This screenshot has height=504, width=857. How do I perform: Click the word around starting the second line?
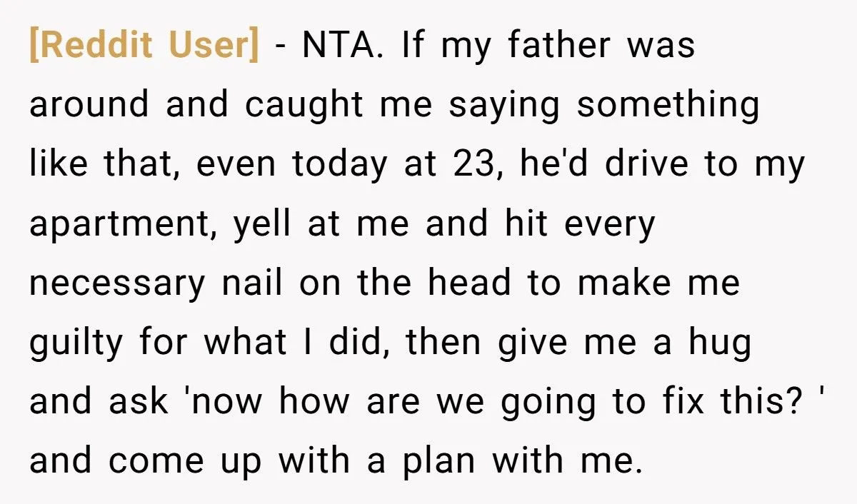pyautogui.click(x=89, y=106)
